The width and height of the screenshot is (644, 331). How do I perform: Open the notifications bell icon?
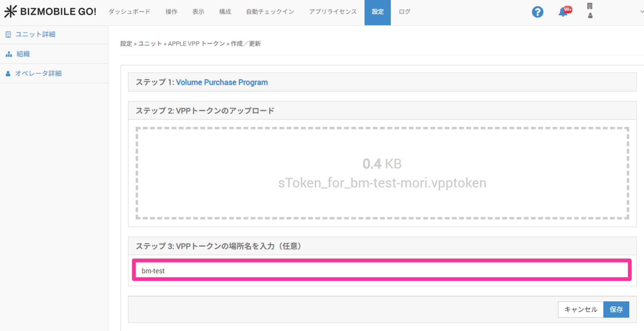point(563,12)
